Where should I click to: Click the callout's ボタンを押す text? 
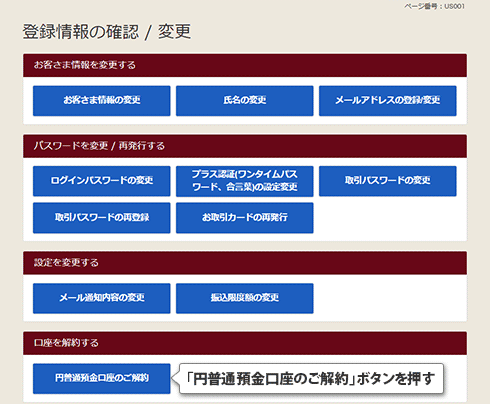pos(395,379)
